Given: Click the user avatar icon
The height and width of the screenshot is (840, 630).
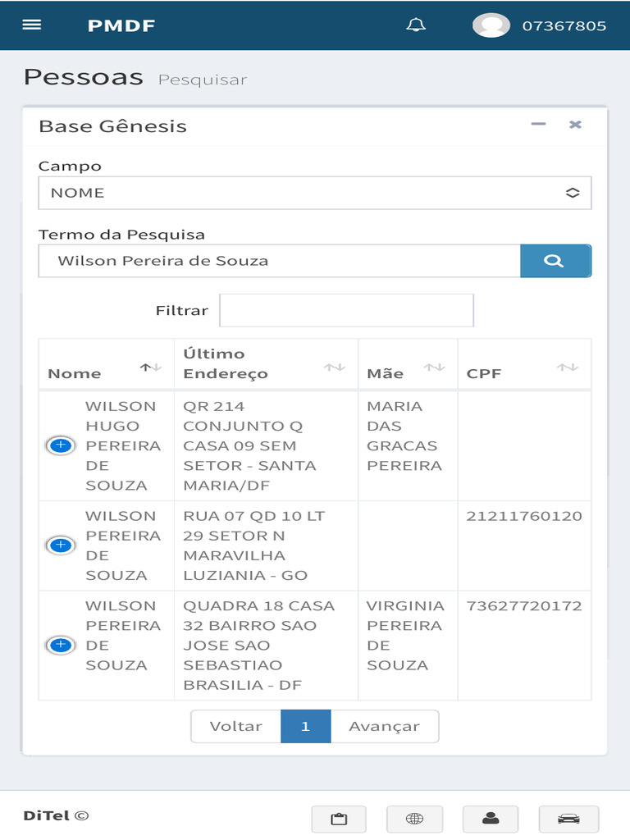Looking at the screenshot, I should 491,25.
